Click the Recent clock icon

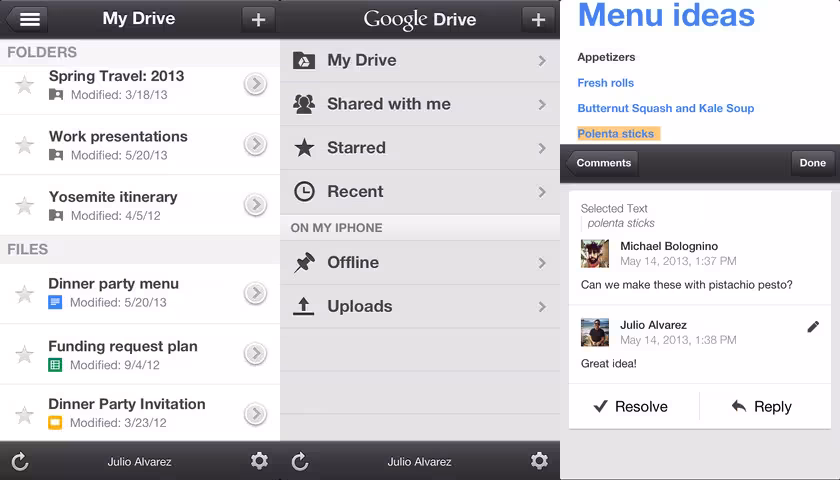304,191
